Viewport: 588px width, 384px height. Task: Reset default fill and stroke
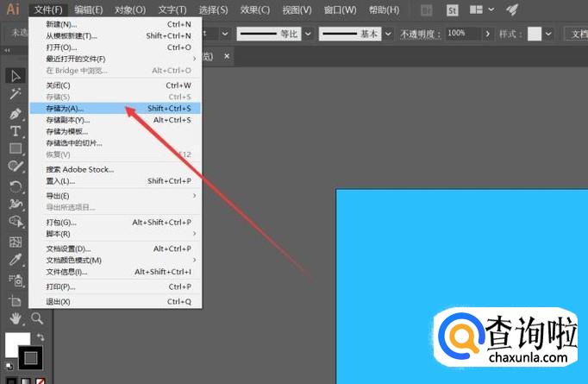[9, 366]
